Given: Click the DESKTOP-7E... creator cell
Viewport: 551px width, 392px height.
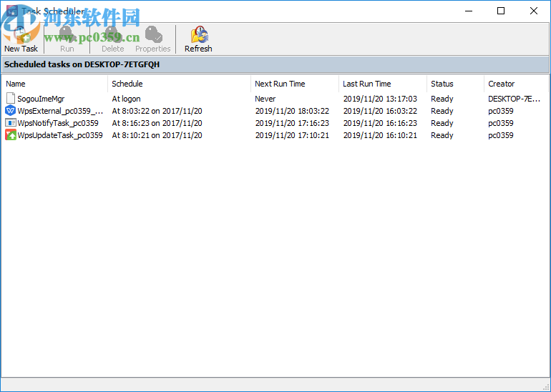Looking at the screenshot, I should pyautogui.click(x=514, y=99).
